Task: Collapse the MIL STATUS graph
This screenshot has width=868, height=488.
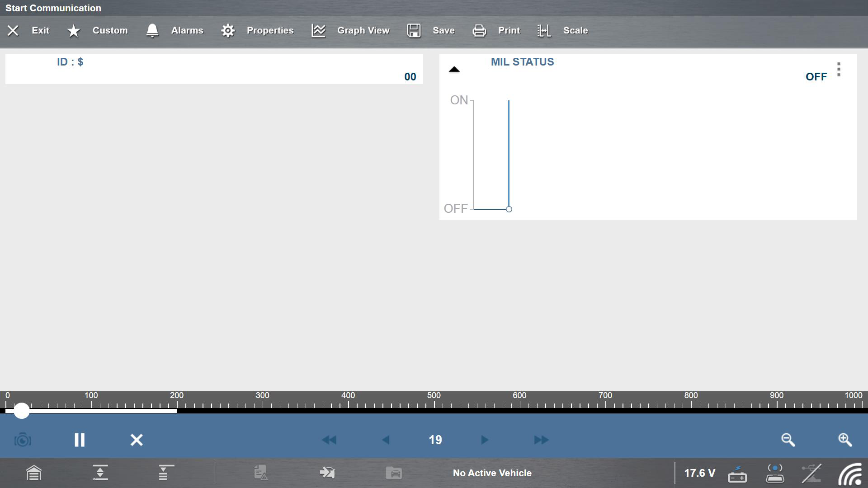Action: 454,70
